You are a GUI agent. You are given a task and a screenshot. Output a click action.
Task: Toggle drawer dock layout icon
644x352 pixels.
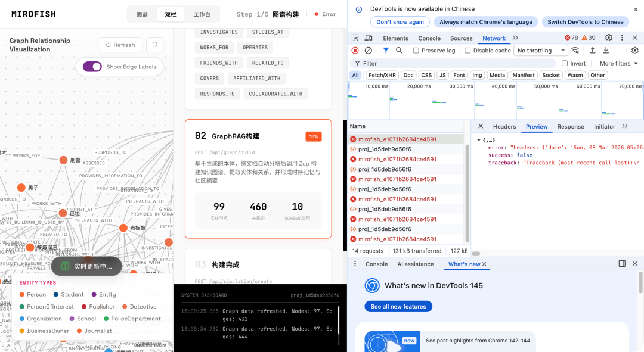point(622,264)
